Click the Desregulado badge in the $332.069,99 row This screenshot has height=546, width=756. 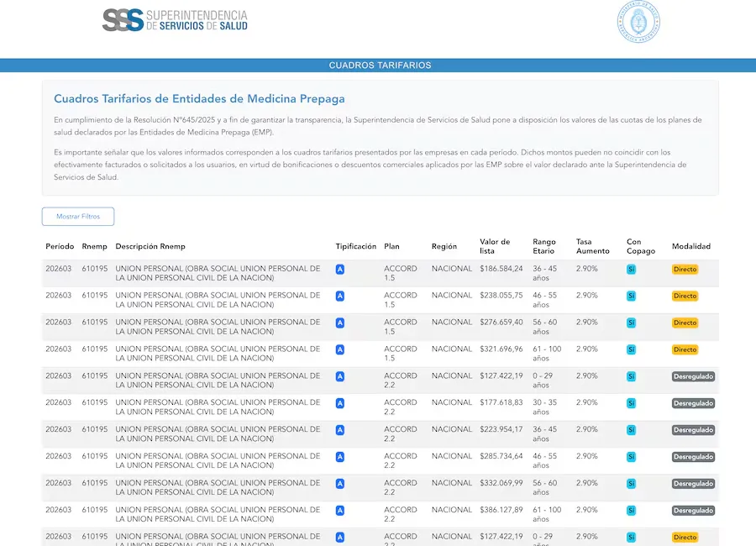tap(693, 484)
